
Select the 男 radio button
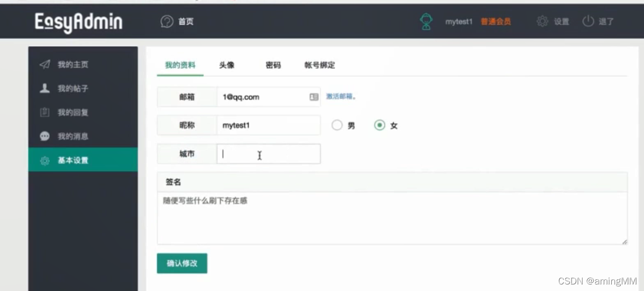coord(337,125)
